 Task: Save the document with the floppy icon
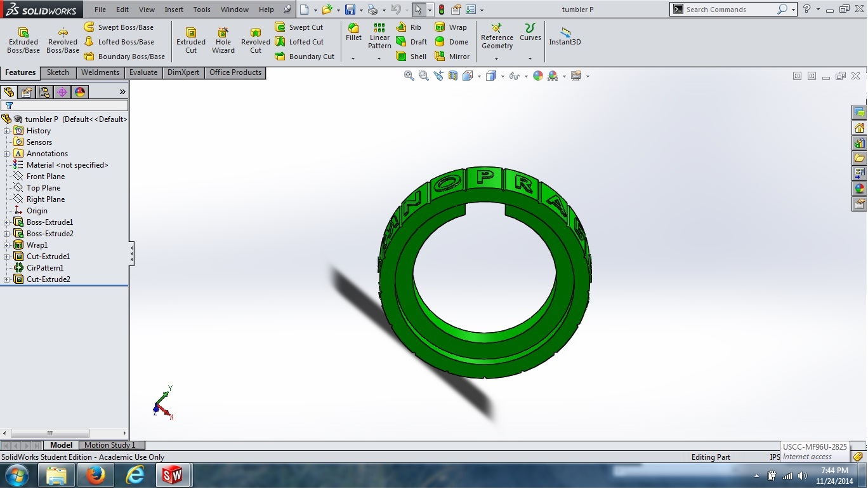pyautogui.click(x=350, y=10)
